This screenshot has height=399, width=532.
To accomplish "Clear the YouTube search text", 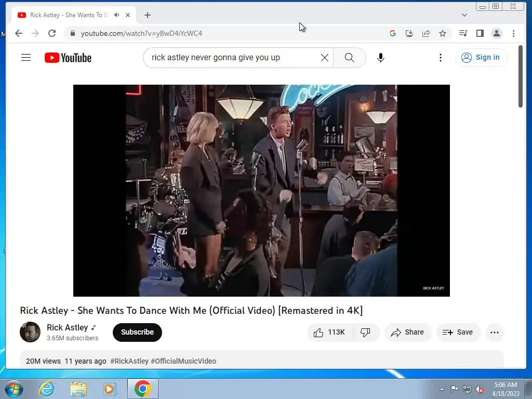I will [x=324, y=58].
